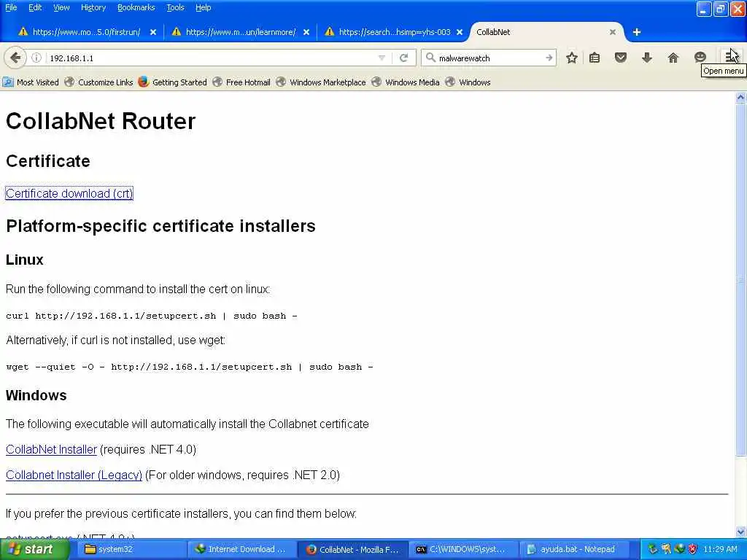Open the Edit menu
This screenshot has height=560, width=747.
(x=35, y=7)
